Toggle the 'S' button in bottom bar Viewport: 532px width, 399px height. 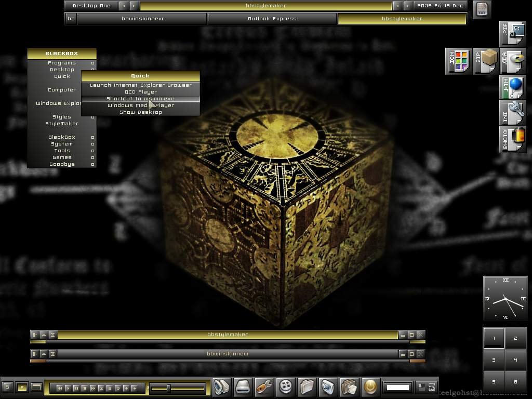[7, 387]
